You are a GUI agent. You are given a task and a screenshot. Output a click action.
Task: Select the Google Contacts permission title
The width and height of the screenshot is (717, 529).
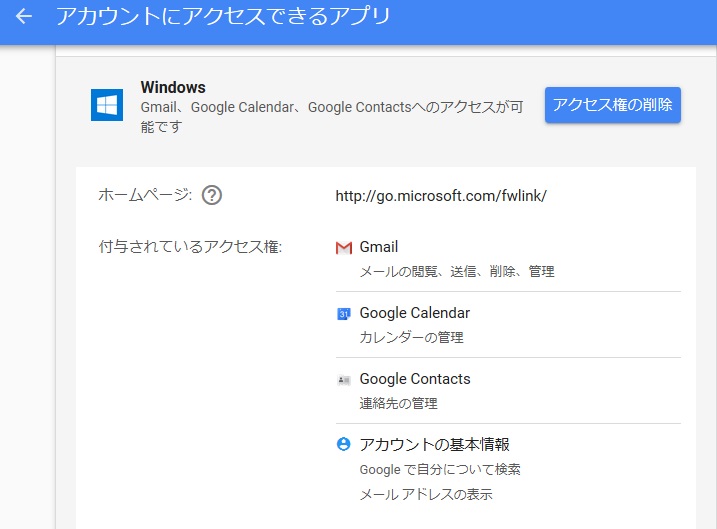415,379
